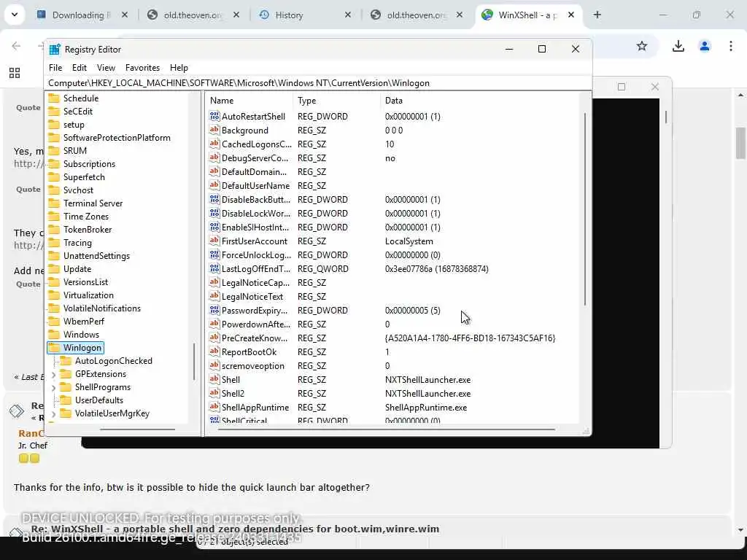747x560 pixels.
Task: Click the Shell string value icon
Action: (214, 379)
